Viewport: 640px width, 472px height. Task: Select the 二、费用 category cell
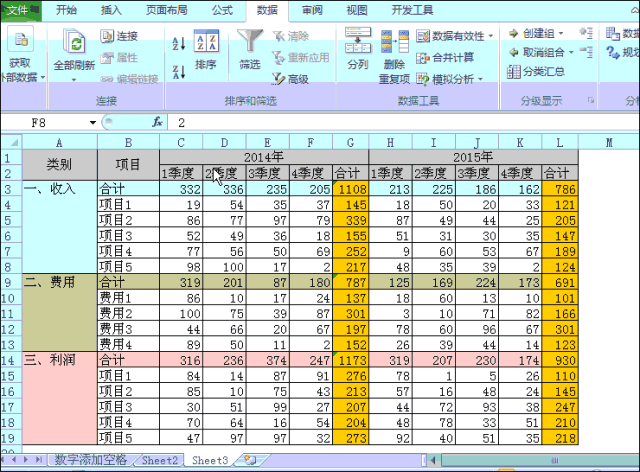click(60, 313)
